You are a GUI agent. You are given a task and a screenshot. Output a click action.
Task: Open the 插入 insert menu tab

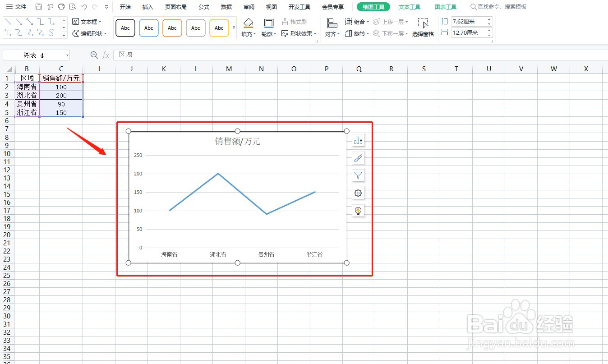148,7
